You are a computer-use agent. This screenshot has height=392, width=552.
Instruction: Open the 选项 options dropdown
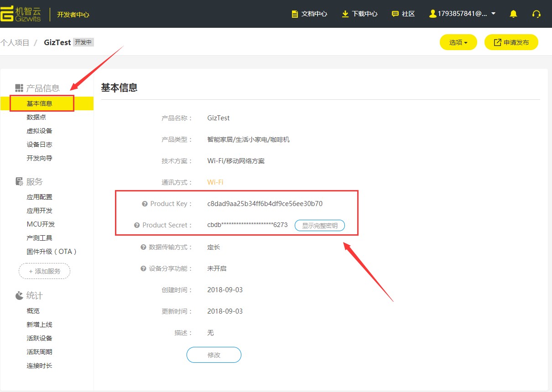[x=458, y=42]
